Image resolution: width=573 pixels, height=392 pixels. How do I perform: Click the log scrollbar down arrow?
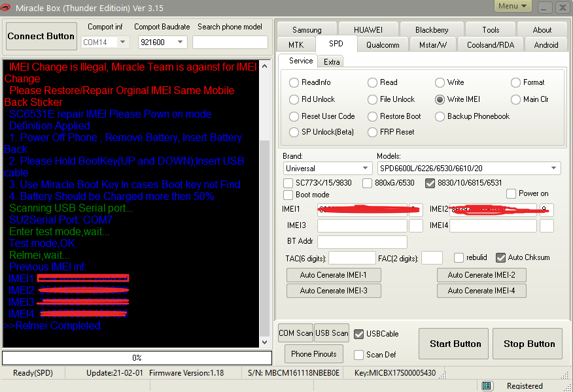pos(264,342)
